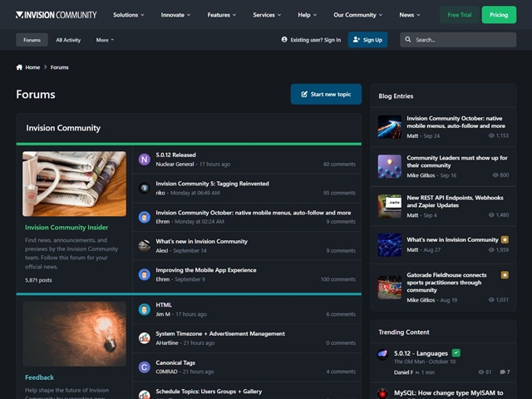Expand the Our Community menu
Screen dimensions: 532x399
[x=357, y=15]
